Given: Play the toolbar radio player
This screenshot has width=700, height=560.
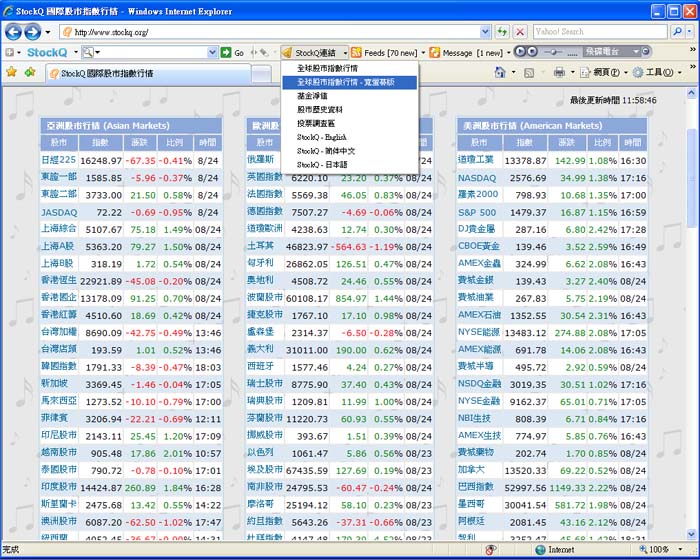Looking at the screenshot, I should tap(520, 52).
